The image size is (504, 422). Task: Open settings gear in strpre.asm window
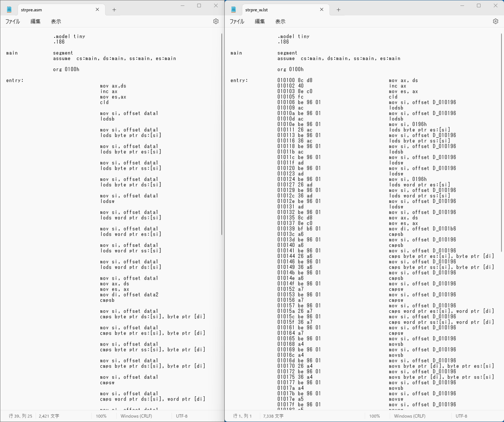pos(215,21)
